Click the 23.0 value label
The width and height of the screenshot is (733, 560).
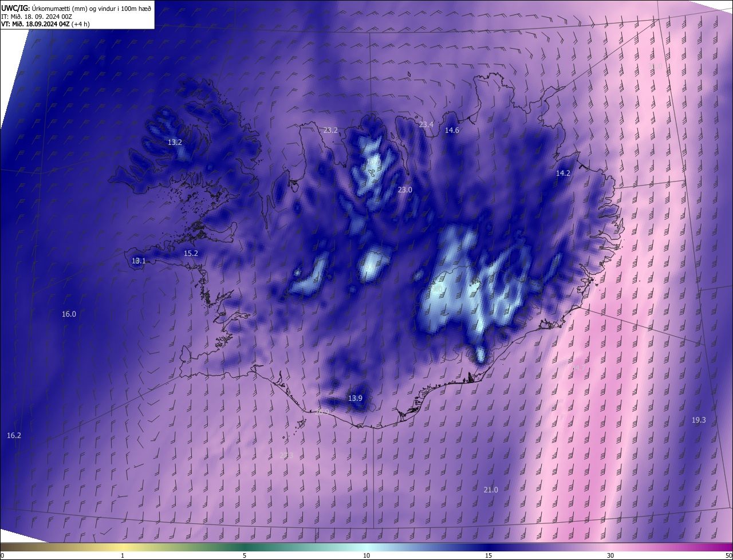click(x=405, y=190)
